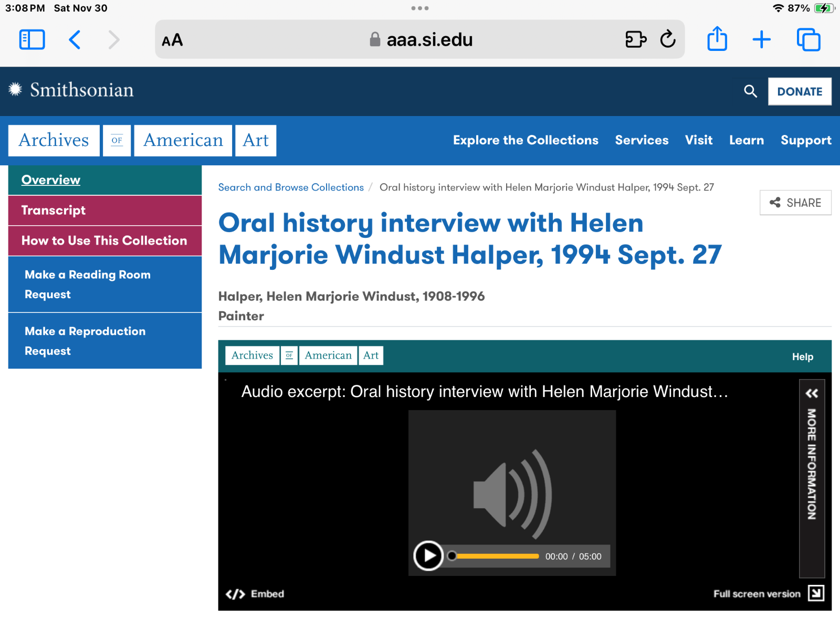Expand How to Use This Collection
Image resolution: width=840 pixels, height=630 pixels.
[104, 241]
